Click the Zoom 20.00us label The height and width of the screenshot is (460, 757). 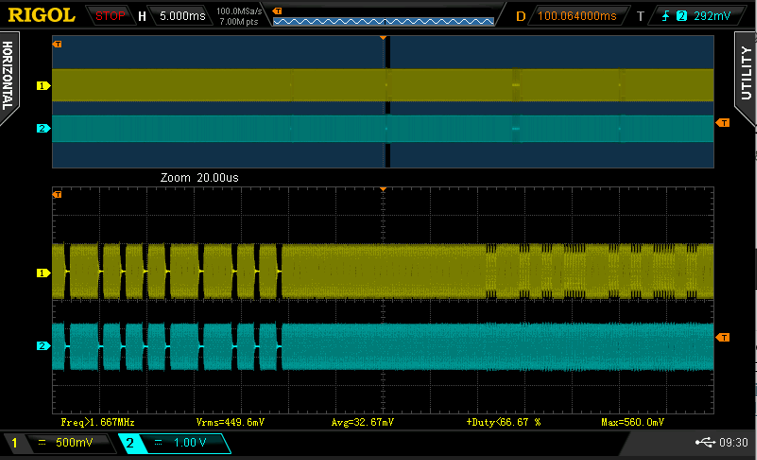point(199,178)
